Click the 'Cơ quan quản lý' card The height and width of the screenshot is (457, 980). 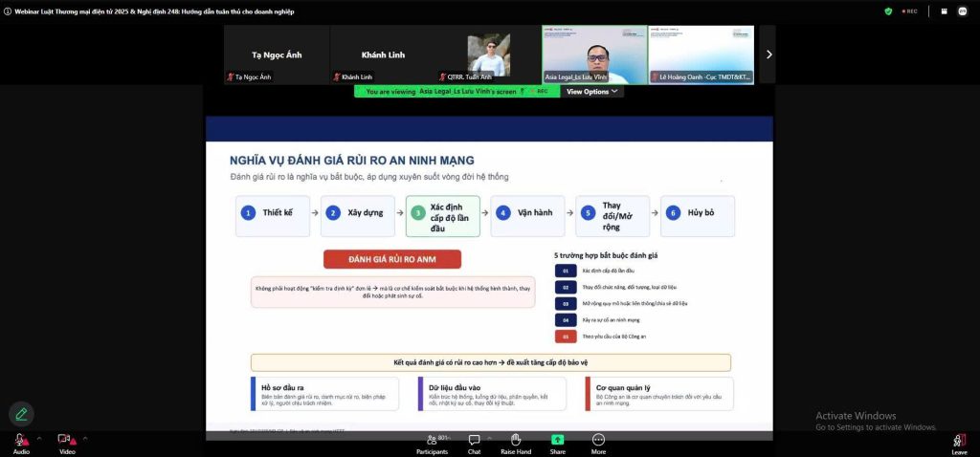pos(659,394)
